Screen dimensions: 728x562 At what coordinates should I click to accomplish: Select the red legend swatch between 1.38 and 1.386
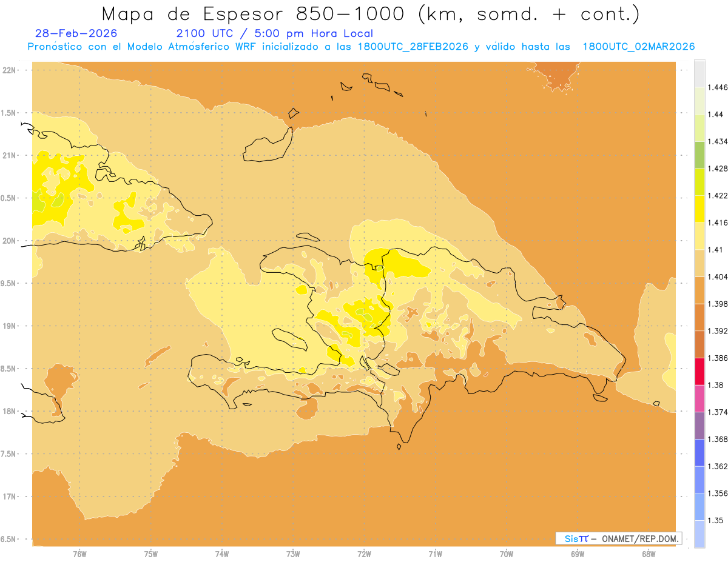click(x=699, y=372)
